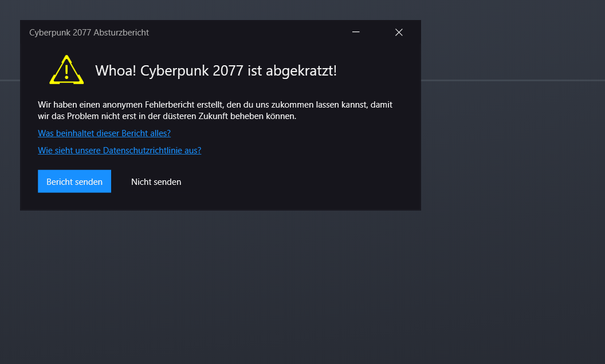This screenshot has height=364, width=605.
Task: Click the "Whoa! Cyberpunk 2077 ist abgekratzt!" heading
Action: (215, 71)
